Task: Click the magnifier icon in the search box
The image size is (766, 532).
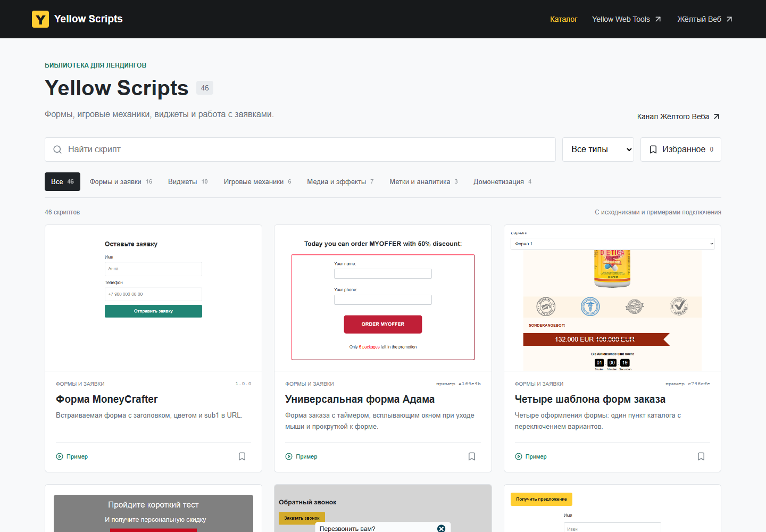Action: [57, 149]
